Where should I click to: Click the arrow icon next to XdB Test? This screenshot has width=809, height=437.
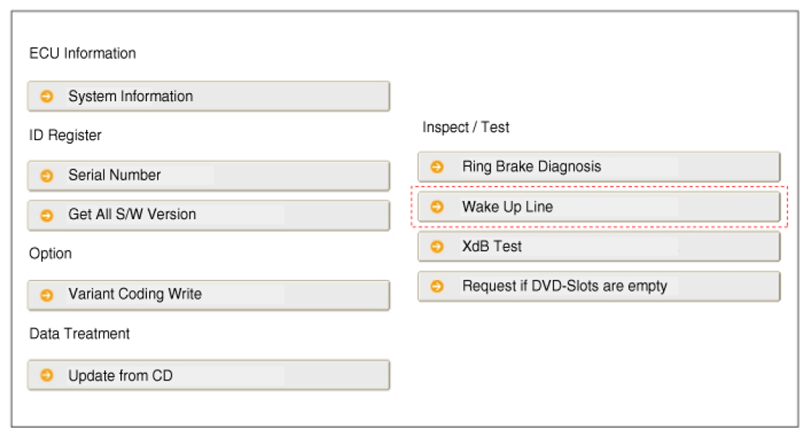pyautogui.click(x=437, y=247)
